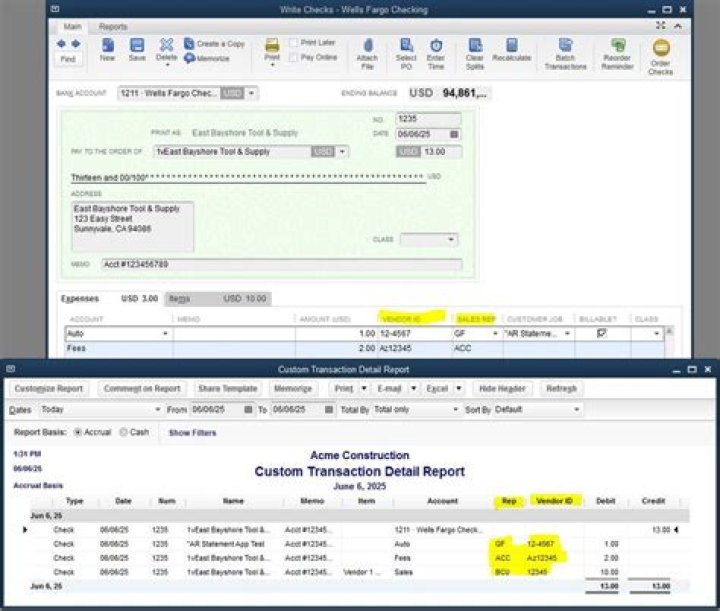The image size is (720, 611).
Task: Click Share Template button
Action: [x=228, y=388]
